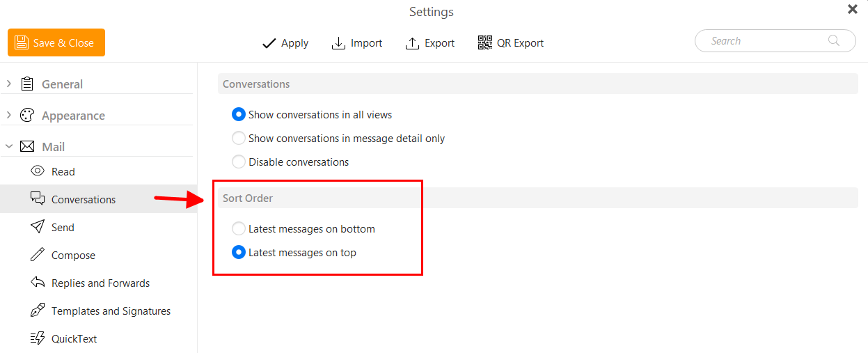Viewport: 868px width, 353px height.
Task: Export settings to file
Action: tap(429, 43)
